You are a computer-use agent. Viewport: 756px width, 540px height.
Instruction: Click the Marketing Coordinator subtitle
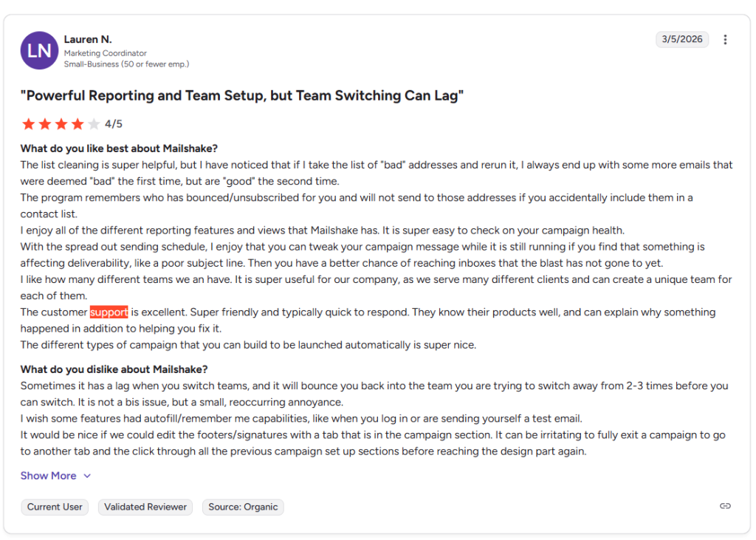click(106, 52)
